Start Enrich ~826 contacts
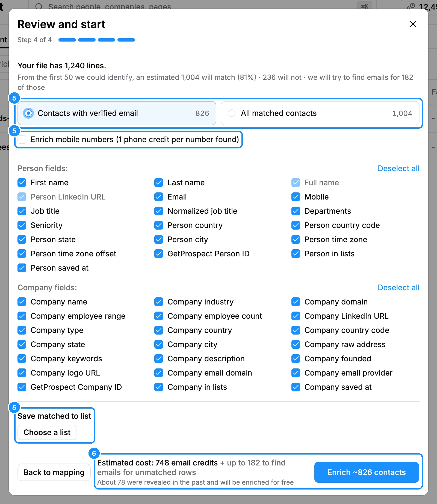 pyautogui.click(x=367, y=472)
